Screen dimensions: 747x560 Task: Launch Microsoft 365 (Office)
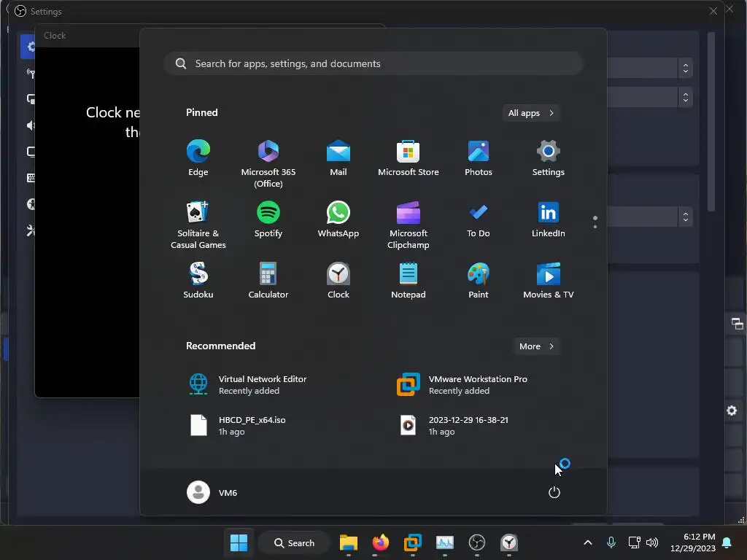[268, 163]
